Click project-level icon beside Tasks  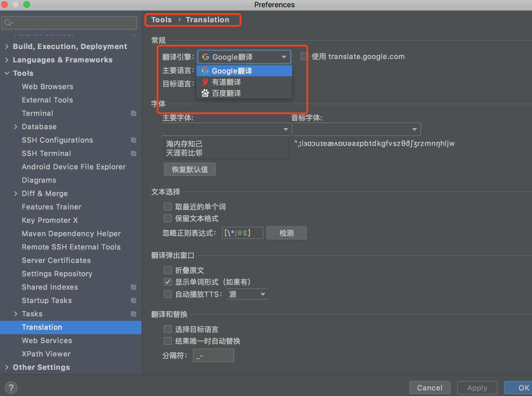tap(134, 314)
